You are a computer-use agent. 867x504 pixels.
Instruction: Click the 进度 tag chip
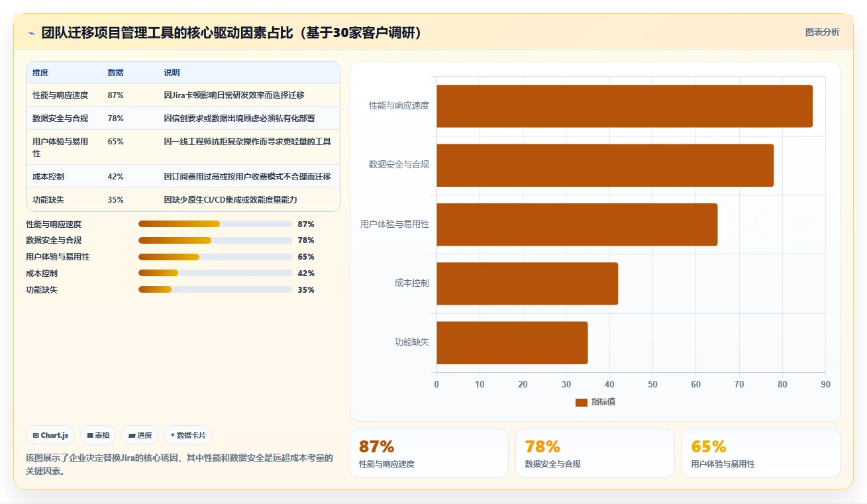click(x=140, y=435)
